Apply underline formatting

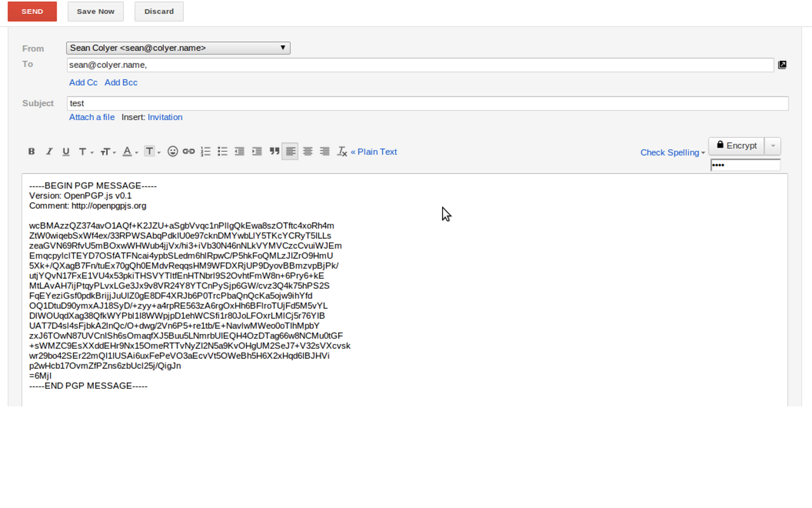click(x=66, y=151)
